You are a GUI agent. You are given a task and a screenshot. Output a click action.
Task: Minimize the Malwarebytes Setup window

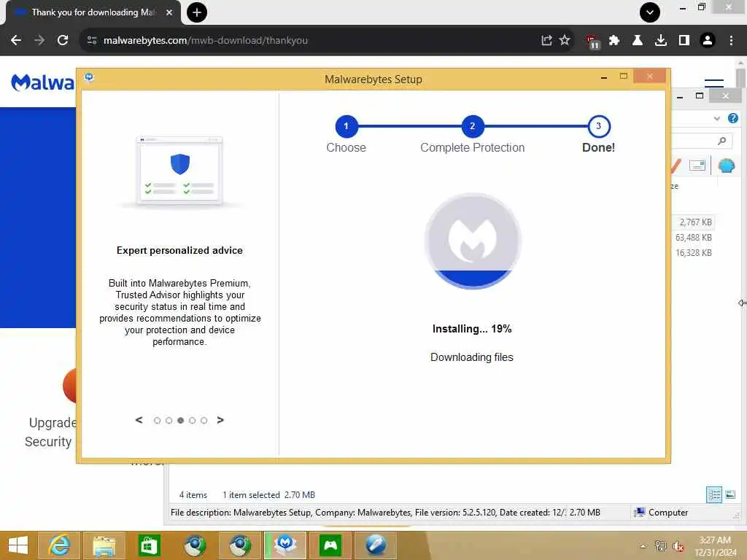[603, 77]
